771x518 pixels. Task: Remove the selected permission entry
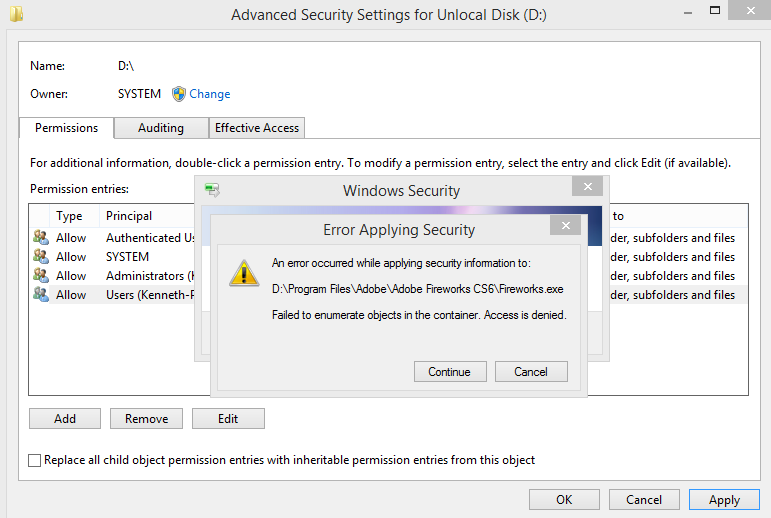(146, 419)
